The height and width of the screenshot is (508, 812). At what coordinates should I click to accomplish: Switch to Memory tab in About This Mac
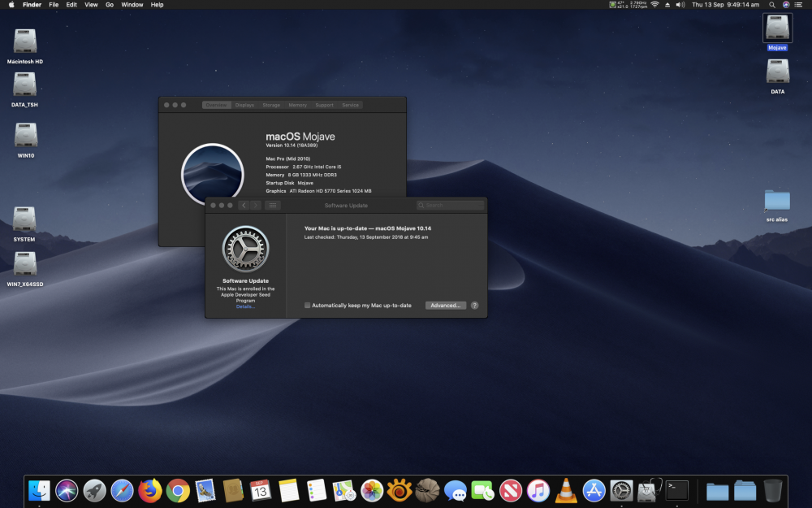[297, 105]
